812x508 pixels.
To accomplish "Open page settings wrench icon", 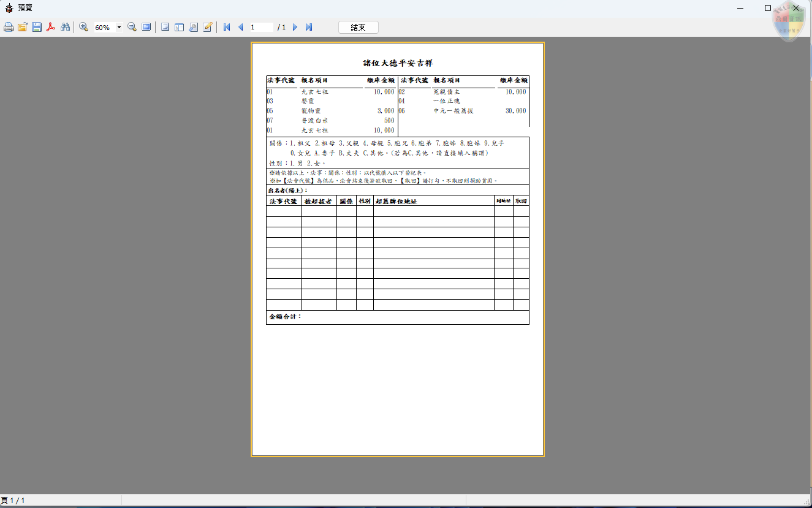I will coord(194,28).
